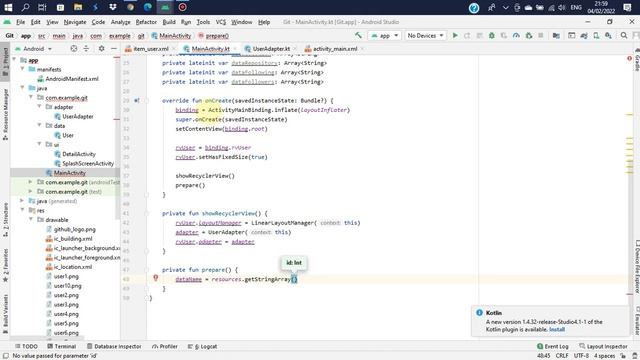The image size is (640, 360).
Task: Collapse the drawable folder
Action: [31, 220]
